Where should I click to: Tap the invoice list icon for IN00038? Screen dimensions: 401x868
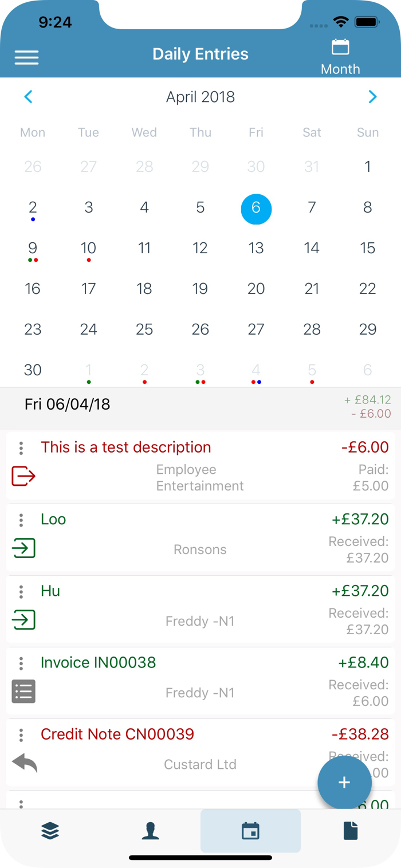[23, 692]
